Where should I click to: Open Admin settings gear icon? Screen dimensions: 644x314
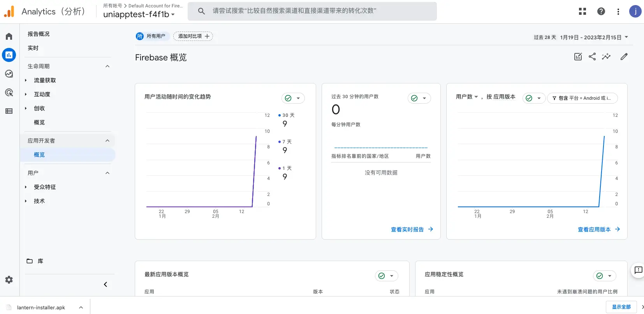pyautogui.click(x=9, y=280)
